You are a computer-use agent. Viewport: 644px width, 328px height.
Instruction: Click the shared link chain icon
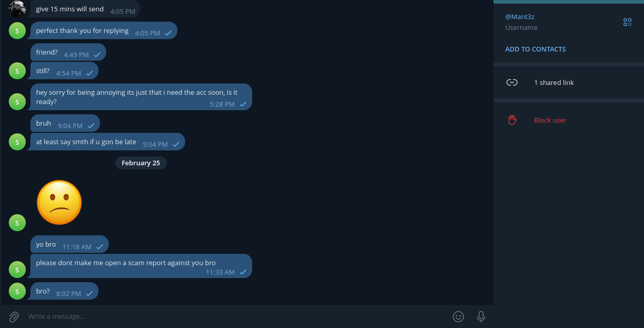click(512, 82)
